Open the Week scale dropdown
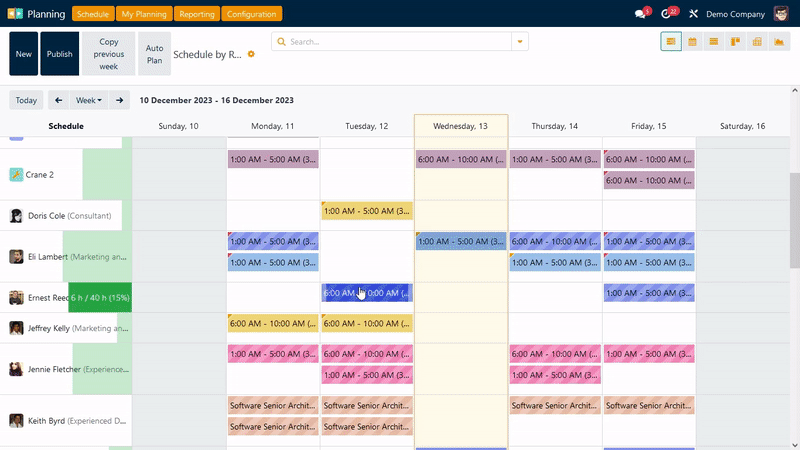This screenshot has width=800, height=450. [89, 100]
